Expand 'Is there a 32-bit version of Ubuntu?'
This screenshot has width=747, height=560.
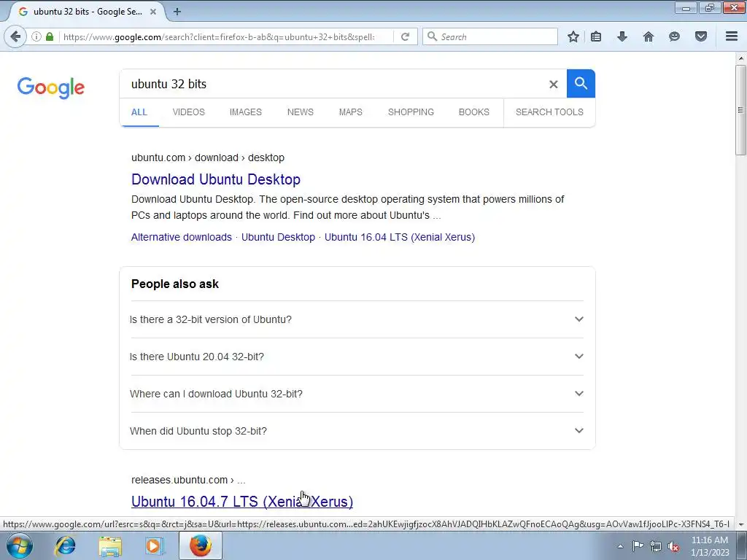tap(357, 319)
